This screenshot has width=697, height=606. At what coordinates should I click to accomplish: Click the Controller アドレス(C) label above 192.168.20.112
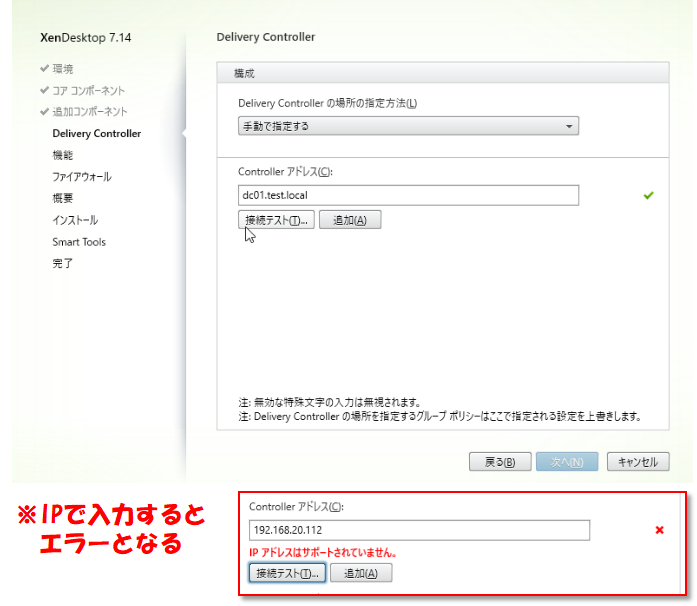[x=296, y=507]
